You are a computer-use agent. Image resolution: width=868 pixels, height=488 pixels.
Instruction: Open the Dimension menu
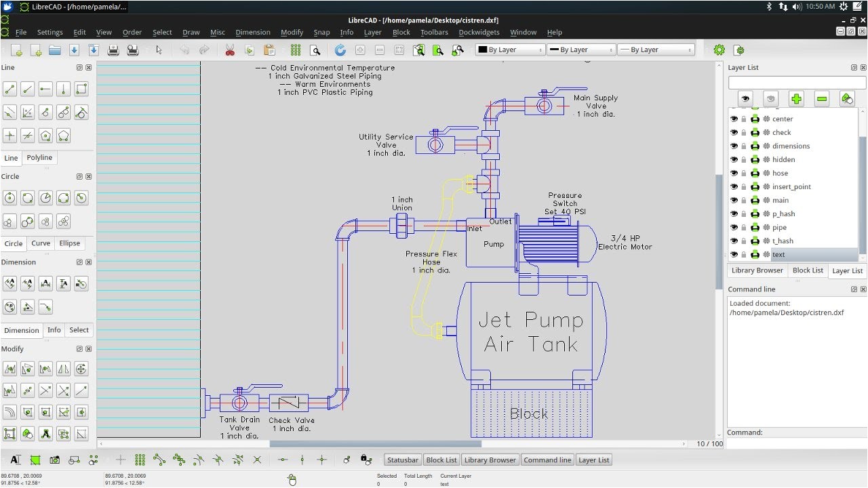[x=252, y=32]
